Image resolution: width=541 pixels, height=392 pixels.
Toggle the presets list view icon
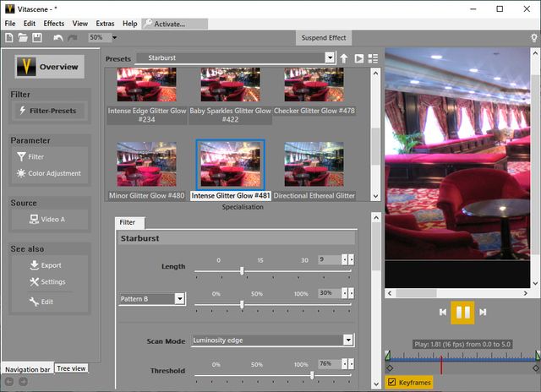[x=373, y=58]
